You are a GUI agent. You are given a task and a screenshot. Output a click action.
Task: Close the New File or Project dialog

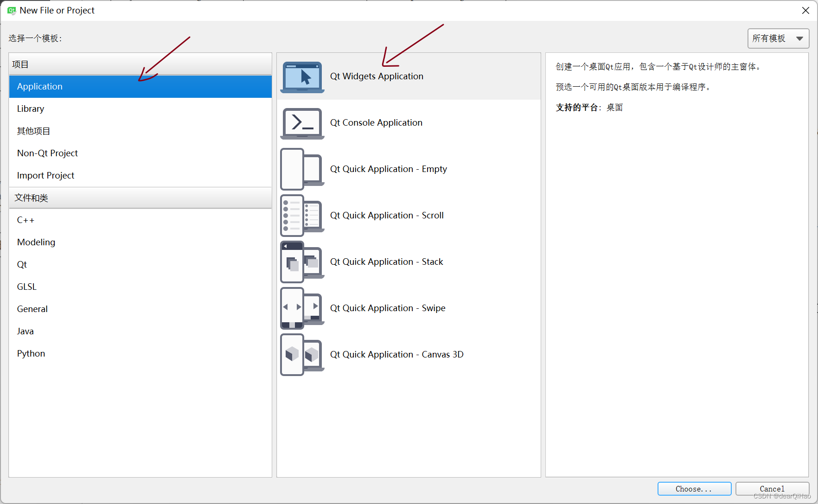point(805,11)
